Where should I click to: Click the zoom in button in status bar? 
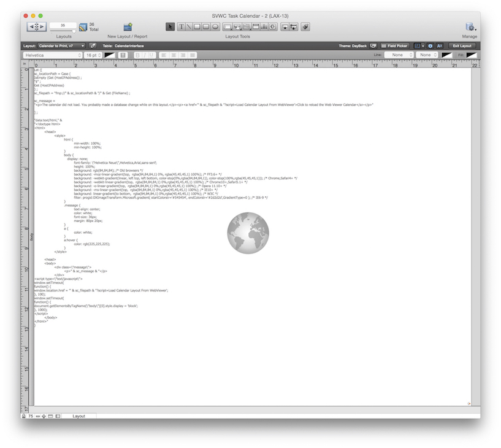pyautogui.click(x=44, y=416)
